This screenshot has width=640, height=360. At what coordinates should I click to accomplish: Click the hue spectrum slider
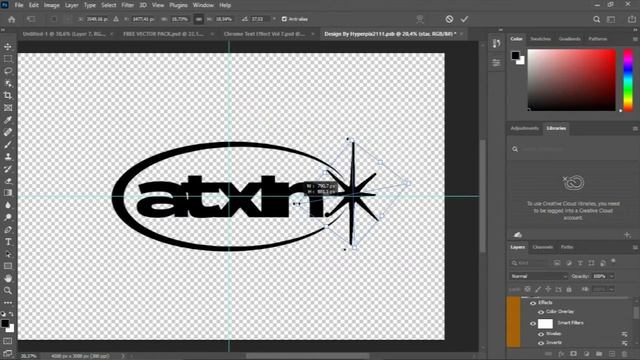pos(628,80)
